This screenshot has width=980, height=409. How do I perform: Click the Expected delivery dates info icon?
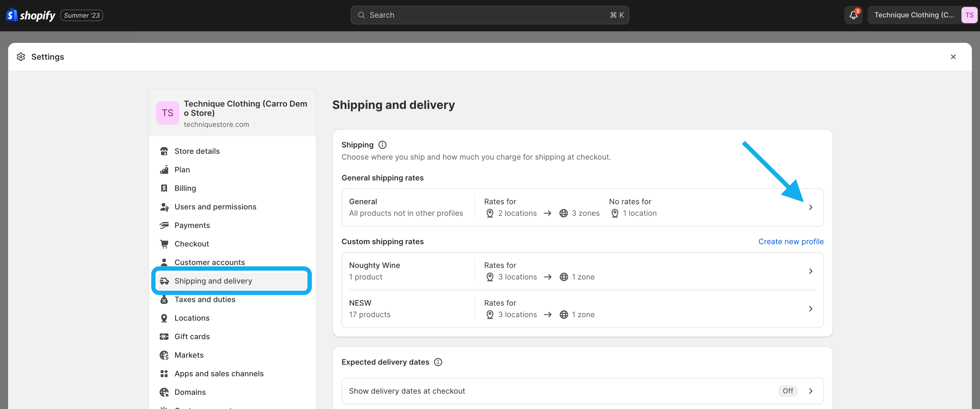438,362
